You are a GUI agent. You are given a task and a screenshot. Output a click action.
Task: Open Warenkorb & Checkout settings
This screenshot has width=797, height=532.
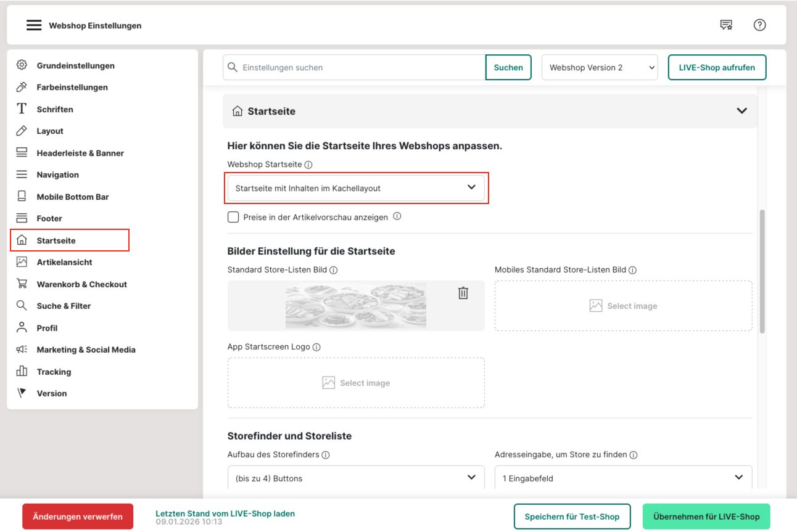pos(81,284)
